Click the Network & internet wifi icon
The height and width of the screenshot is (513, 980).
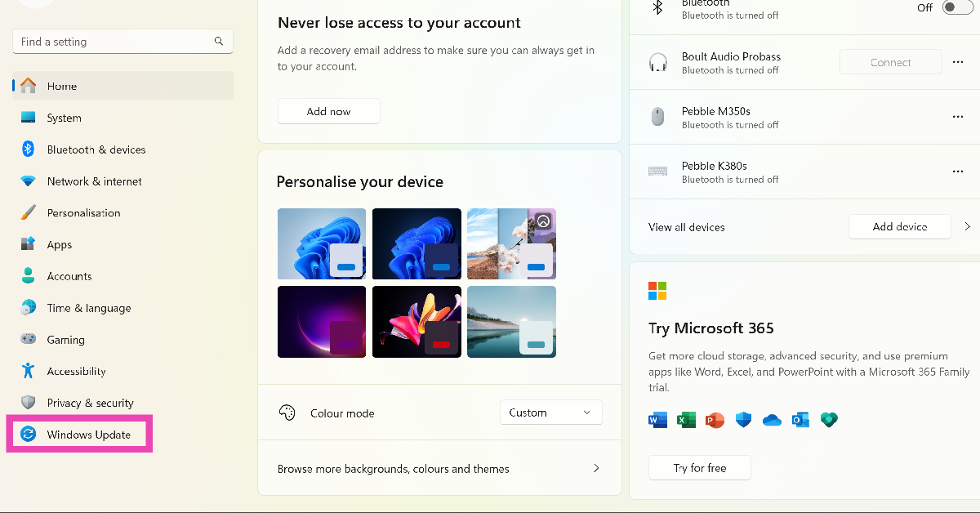point(28,181)
